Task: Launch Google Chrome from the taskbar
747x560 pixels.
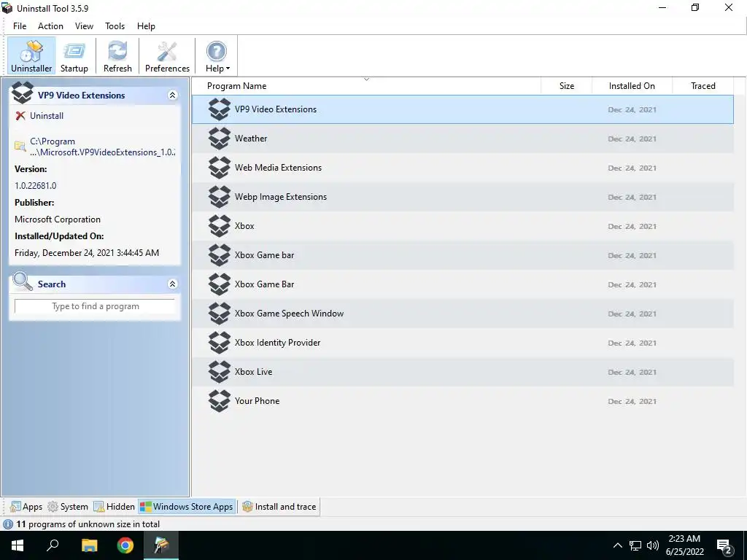Action: [125, 545]
